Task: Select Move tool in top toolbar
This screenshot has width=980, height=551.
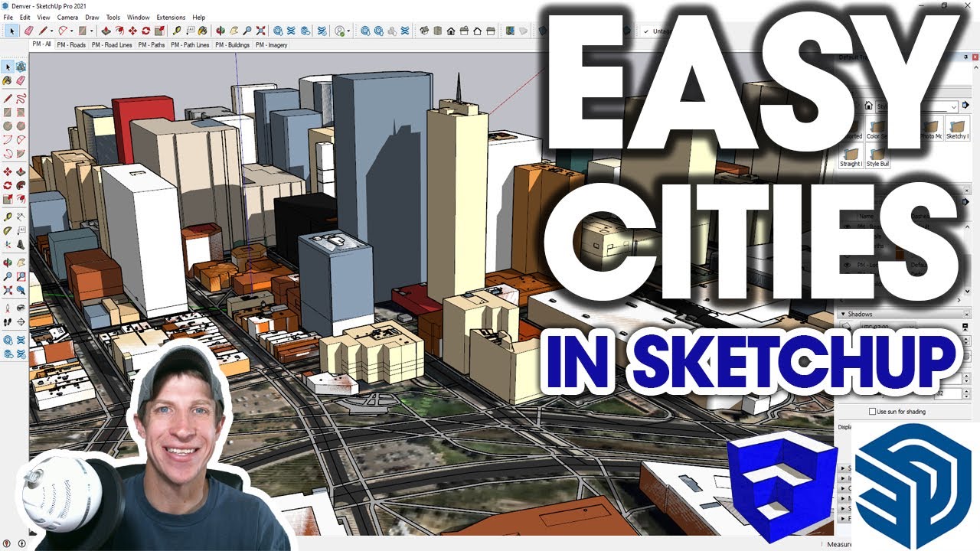Action: point(132,31)
